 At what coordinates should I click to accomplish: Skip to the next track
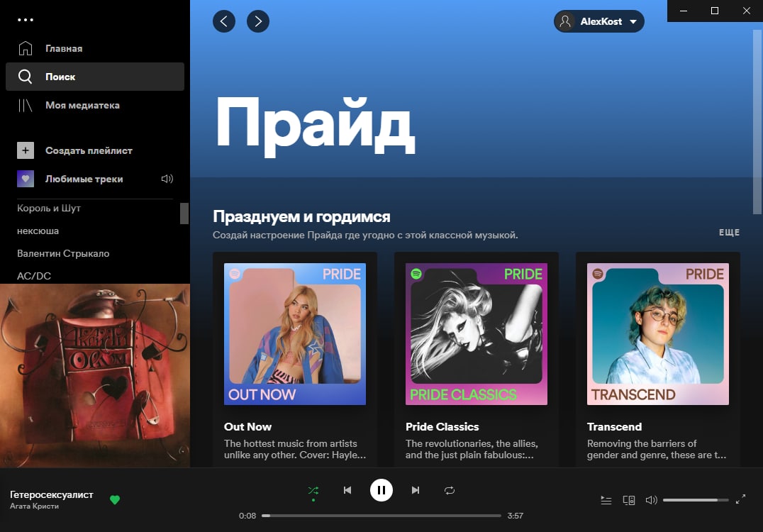click(x=415, y=490)
